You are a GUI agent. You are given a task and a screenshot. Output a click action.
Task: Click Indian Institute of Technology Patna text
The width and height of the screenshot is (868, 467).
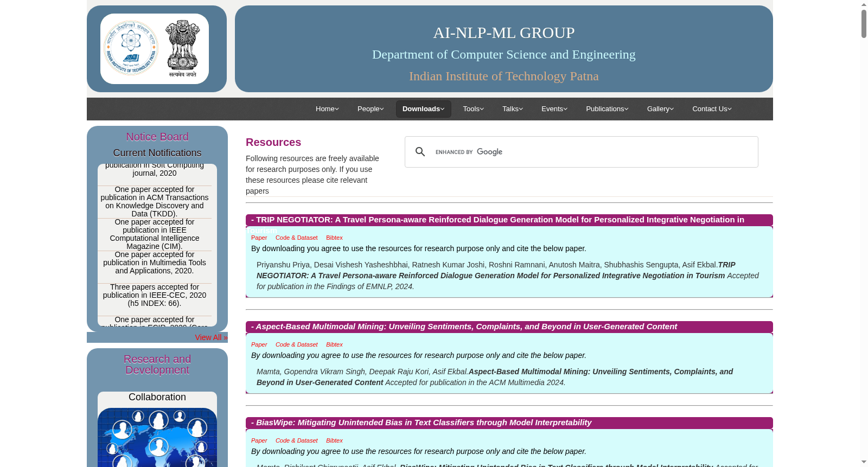pos(504,76)
